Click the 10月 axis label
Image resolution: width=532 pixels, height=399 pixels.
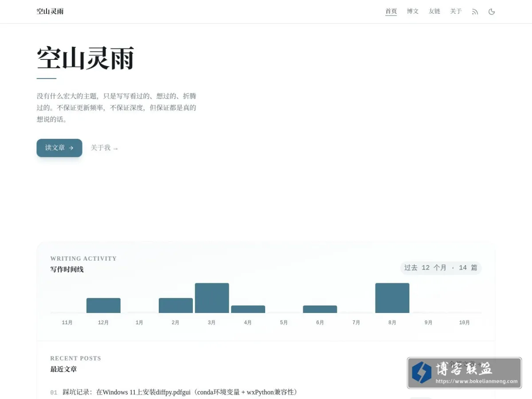[465, 323]
